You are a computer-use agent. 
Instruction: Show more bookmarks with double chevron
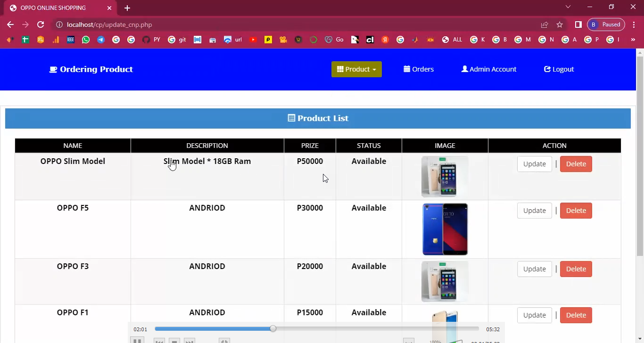click(633, 40)
